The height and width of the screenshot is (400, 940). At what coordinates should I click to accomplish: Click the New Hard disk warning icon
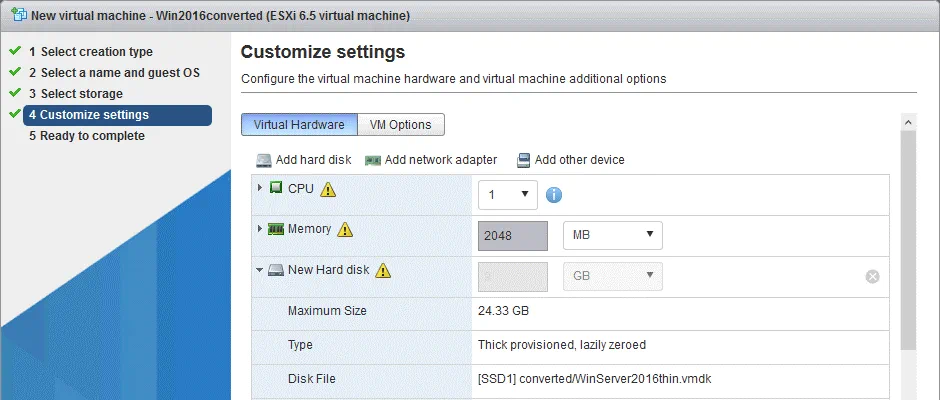(382, 270)
